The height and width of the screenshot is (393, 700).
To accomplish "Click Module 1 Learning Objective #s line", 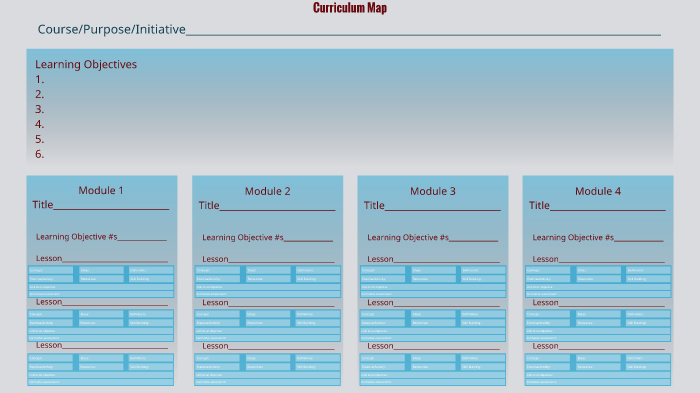I will [x=101, y=237].
